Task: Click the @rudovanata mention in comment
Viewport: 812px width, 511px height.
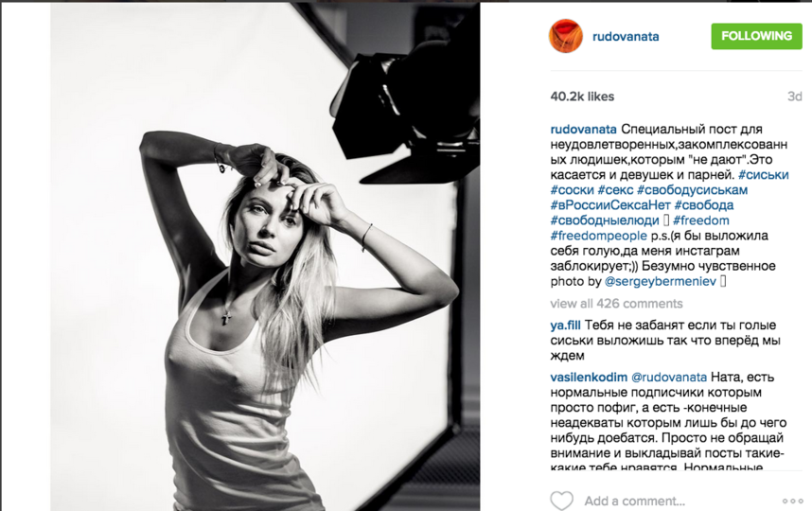Action: (x=669, y=377)
